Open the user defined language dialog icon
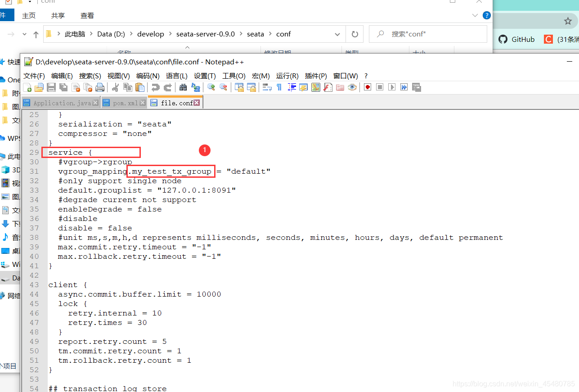This screenshot has height=392, width=579. click(303, 87)
